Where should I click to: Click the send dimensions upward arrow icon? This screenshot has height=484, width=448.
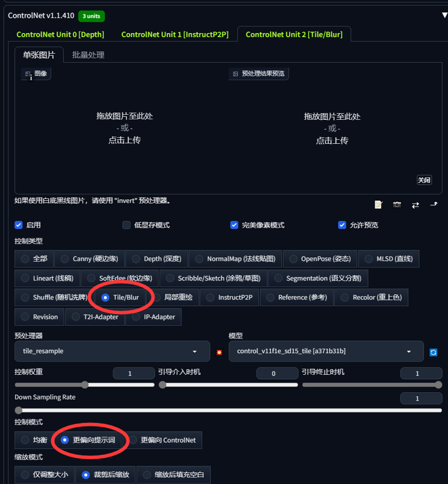pos(434,204)
